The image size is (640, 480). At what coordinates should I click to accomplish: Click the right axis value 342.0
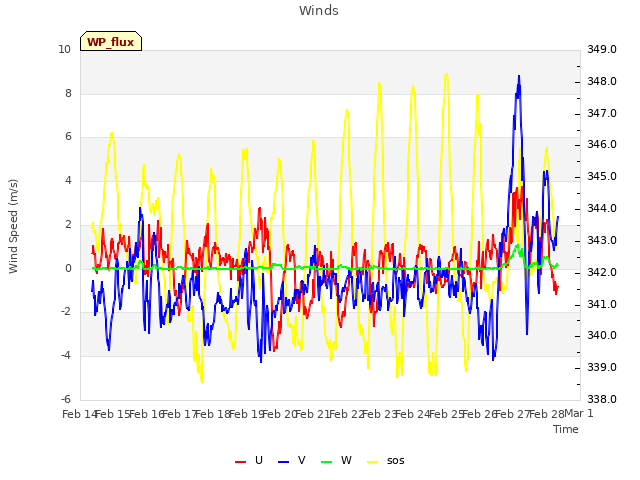[x=602, y=272]
